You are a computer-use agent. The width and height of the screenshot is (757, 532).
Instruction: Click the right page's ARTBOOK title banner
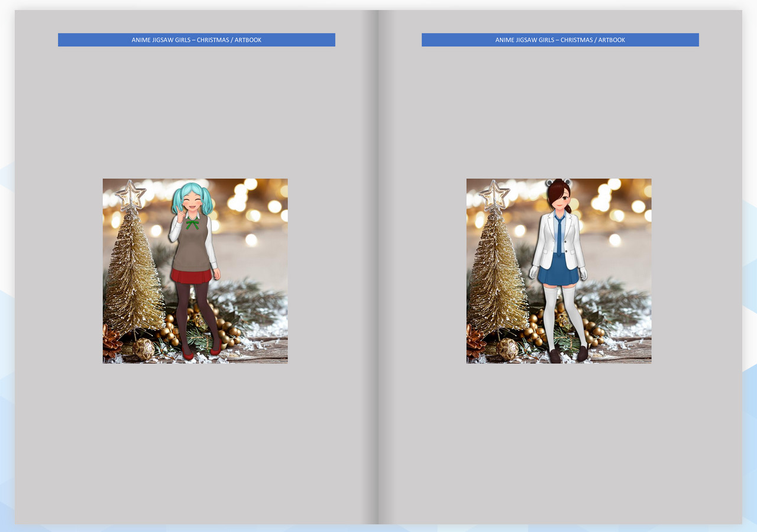(560, 40)
